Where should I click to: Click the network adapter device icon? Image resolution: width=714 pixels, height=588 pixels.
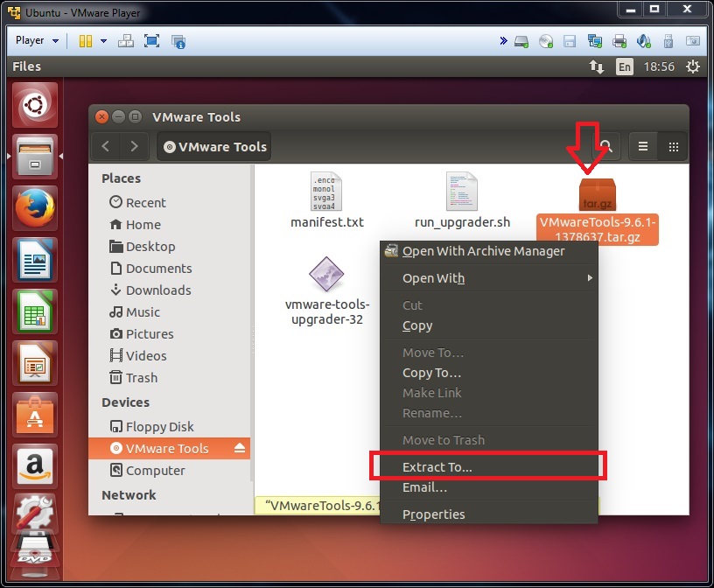595,41
